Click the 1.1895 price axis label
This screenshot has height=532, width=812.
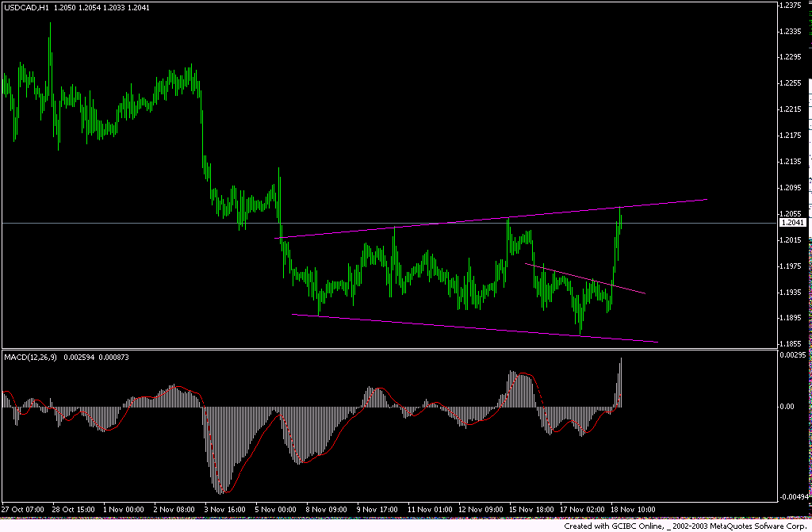pos(790,318)
